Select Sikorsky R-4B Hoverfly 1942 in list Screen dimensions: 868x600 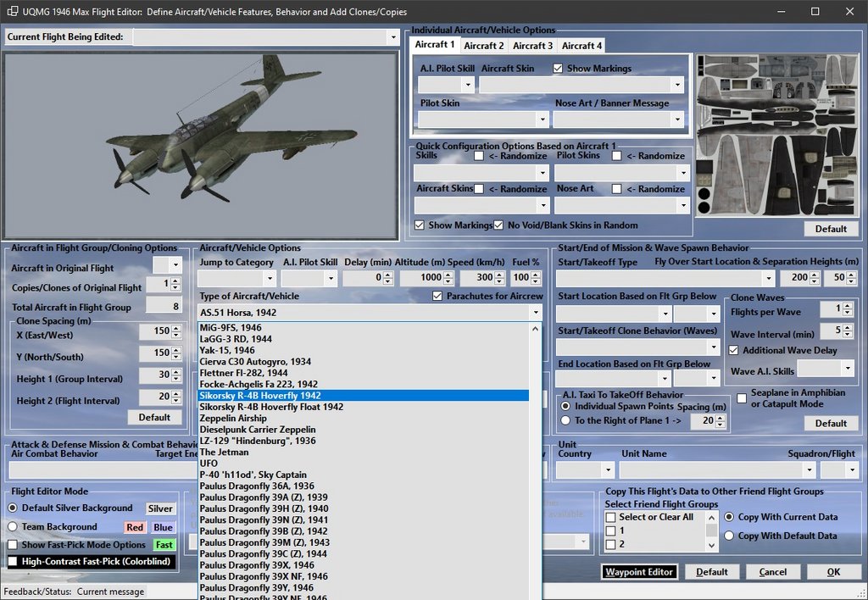pos(363,395)
